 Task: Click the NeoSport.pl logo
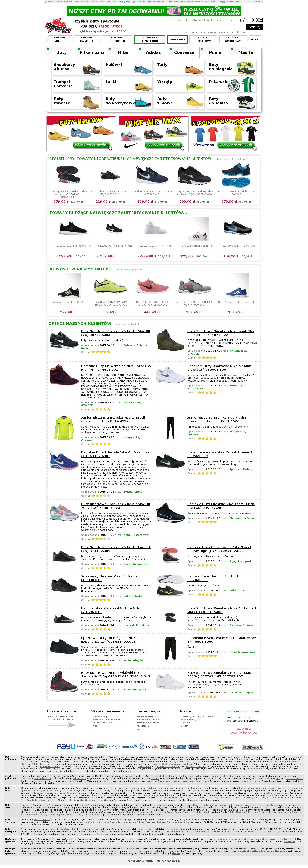pyautogui.click(x=59, y=26)
